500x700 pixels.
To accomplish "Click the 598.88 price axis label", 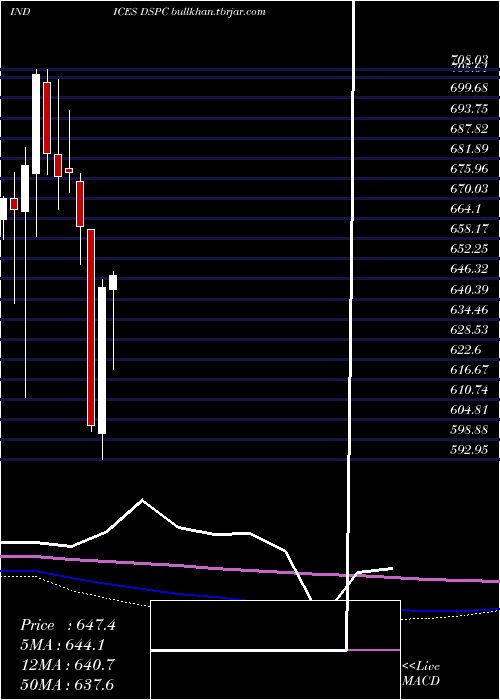I will tap(469, 430).
